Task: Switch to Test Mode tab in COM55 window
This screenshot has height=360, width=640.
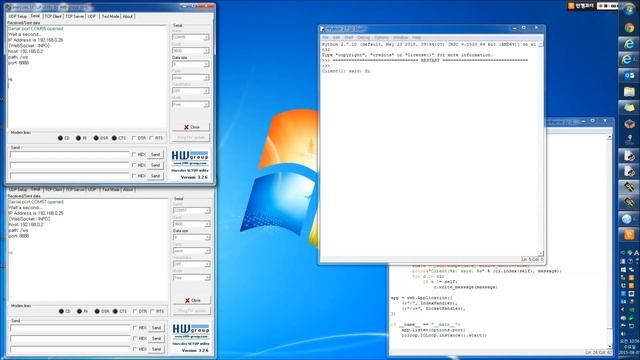Action: 110,16
